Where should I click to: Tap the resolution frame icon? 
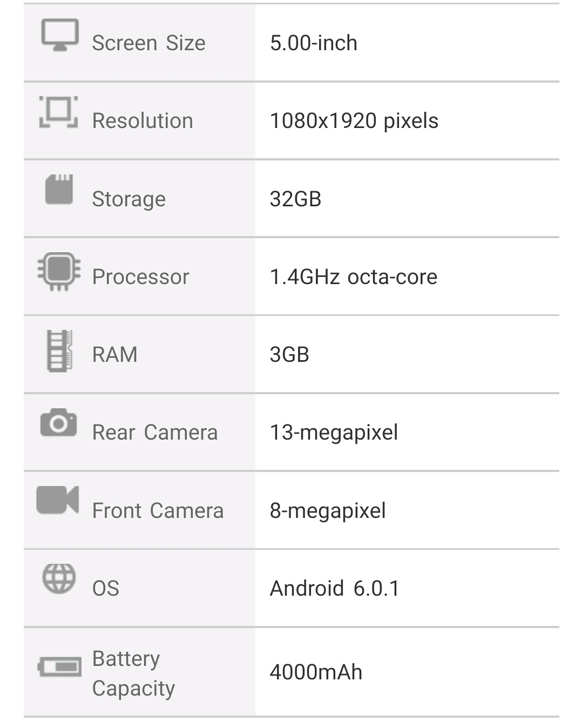58,112
